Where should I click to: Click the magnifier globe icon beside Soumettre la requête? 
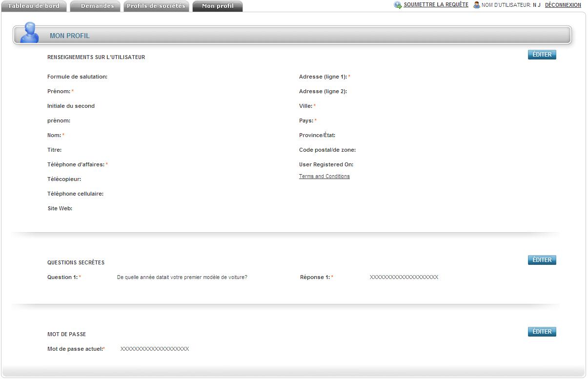pos(398,5)
